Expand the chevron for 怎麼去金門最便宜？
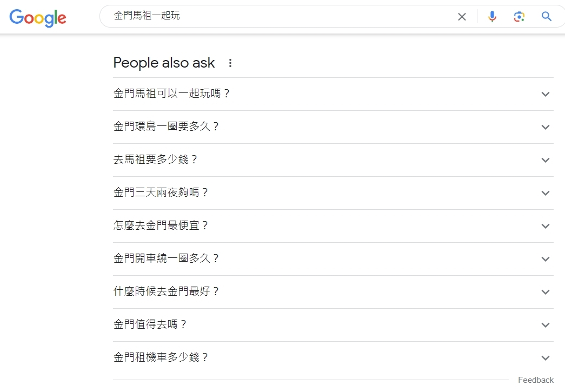This screenshot has width=565, height=392. (545, 226)
